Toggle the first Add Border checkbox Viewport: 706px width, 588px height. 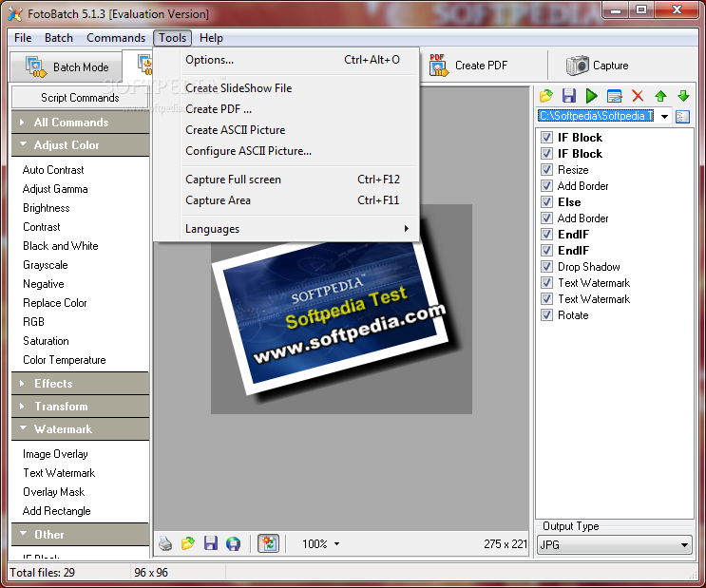tap(546, 185)
